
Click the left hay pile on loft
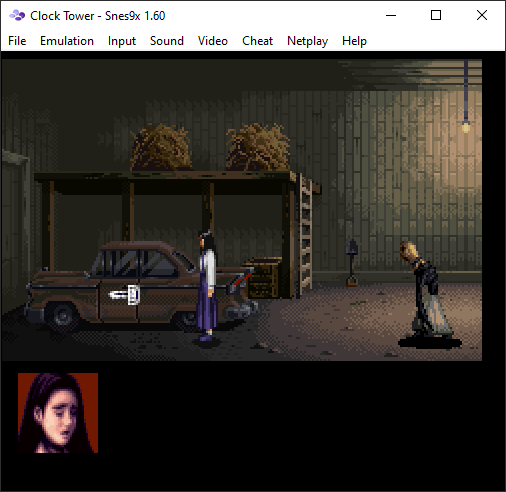tap(161, 148)
